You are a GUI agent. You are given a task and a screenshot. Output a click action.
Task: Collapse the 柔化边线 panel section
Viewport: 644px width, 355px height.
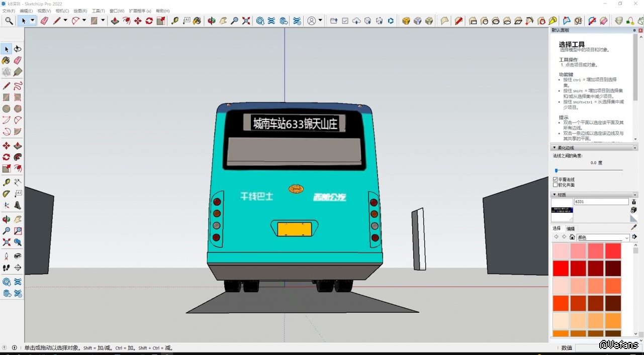click(x=555, y=148)
